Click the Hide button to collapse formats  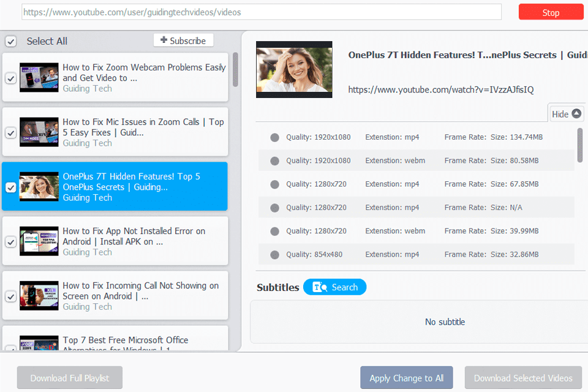pos(566,114)
